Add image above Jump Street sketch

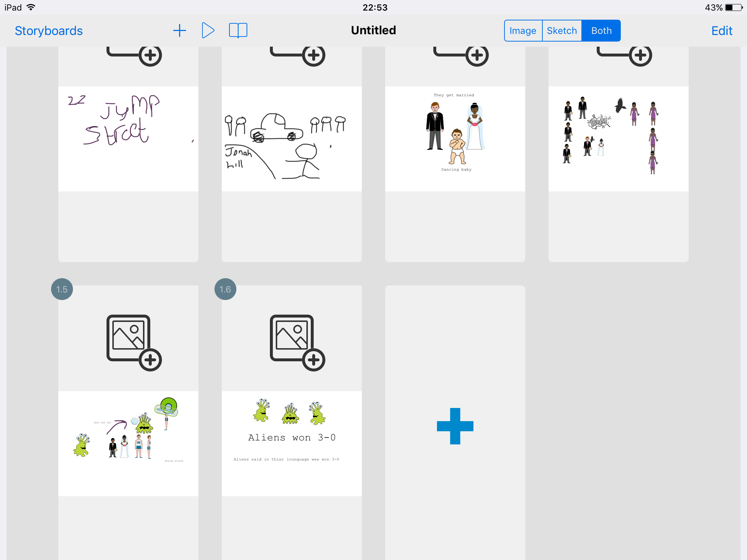tap(134, 57)
